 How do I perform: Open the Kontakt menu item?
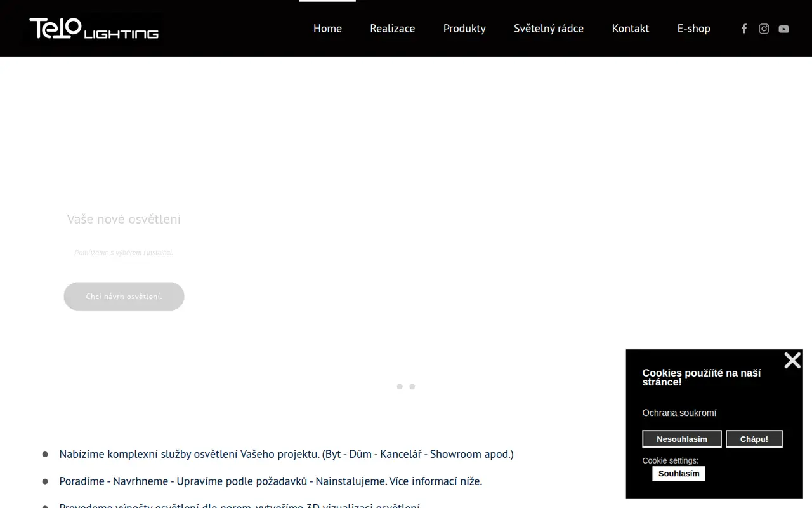pos(631,29)
